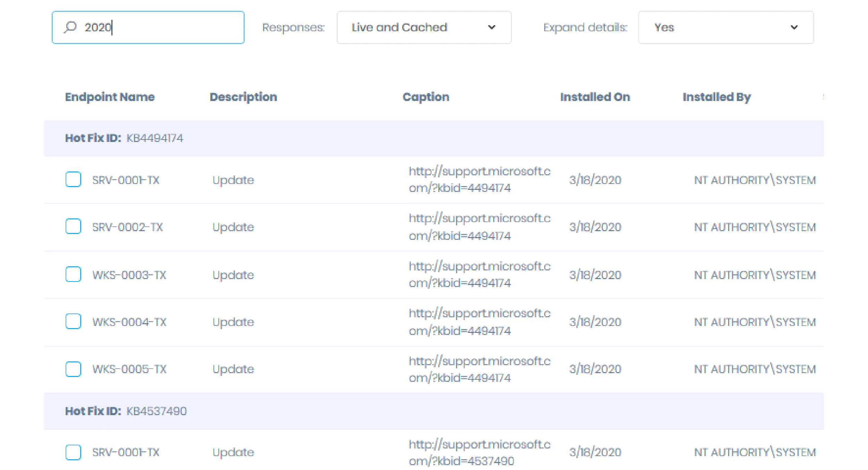Select the checkbox for WKS-0005-TX
The height and width of the screenshot is (470, 868).
coord(73,369)
